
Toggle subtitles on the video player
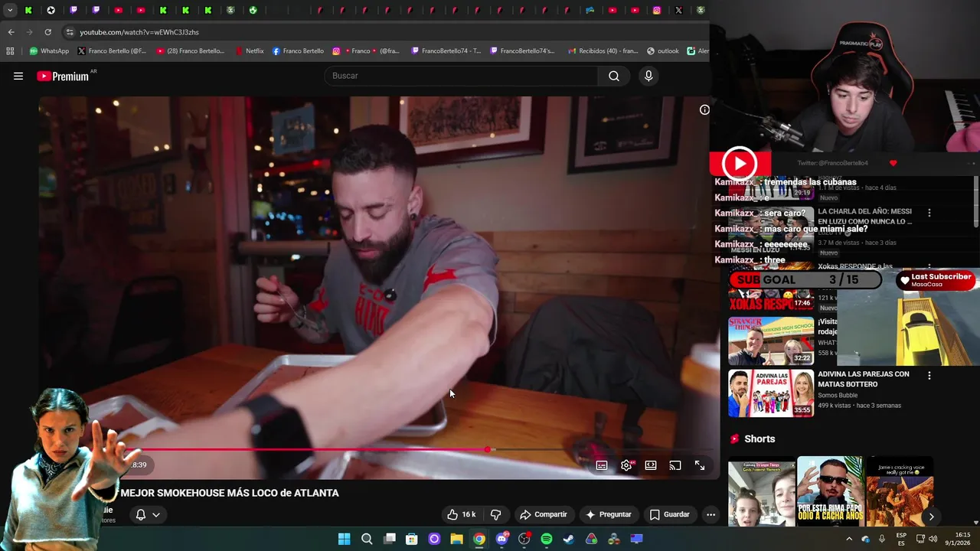pyautogui.click(x=602, y=465)
